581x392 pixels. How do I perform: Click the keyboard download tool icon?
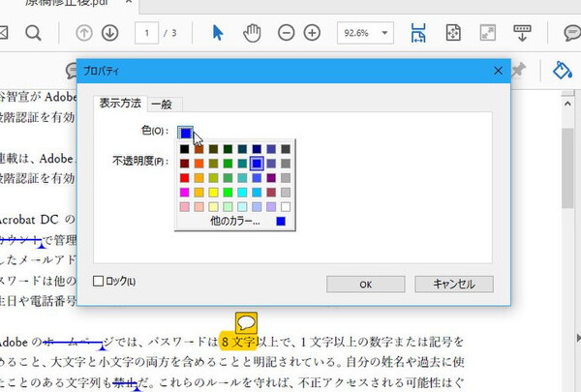click(x=522, y=33)
